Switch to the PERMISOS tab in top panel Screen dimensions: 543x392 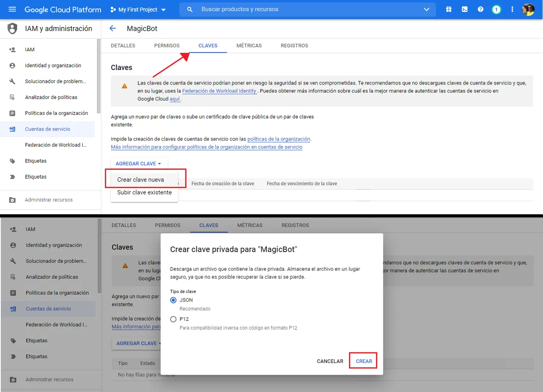(167, 45)
